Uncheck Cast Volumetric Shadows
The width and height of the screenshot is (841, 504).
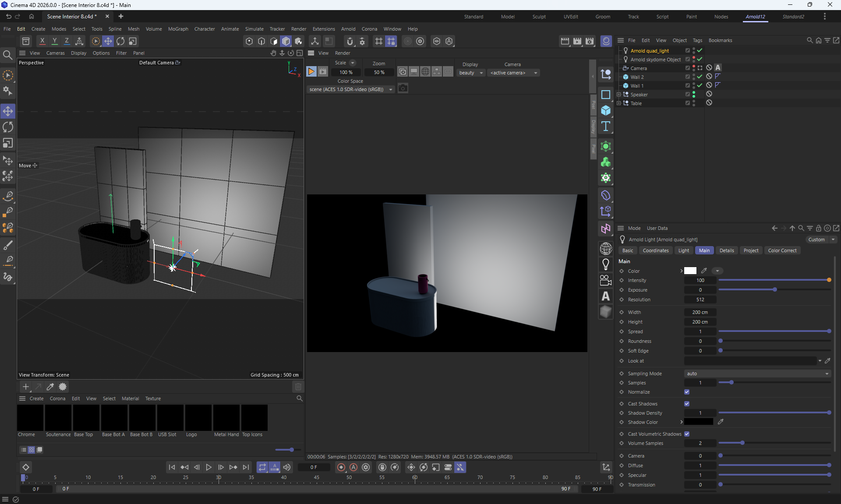[687, 434]
